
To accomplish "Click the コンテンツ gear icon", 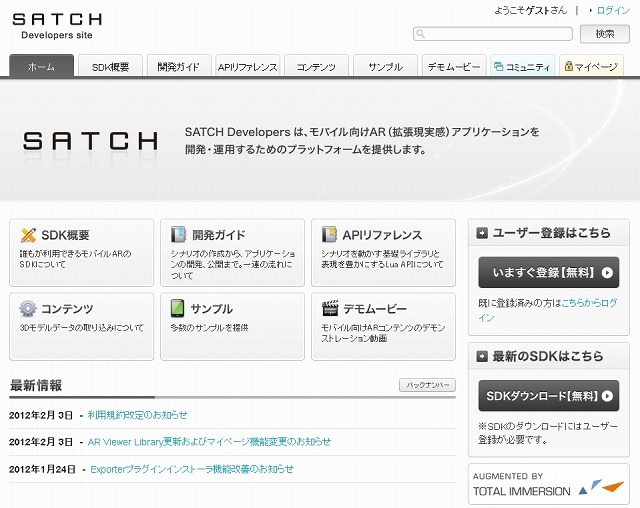I will pyautogui.click(x=28, y=309).
